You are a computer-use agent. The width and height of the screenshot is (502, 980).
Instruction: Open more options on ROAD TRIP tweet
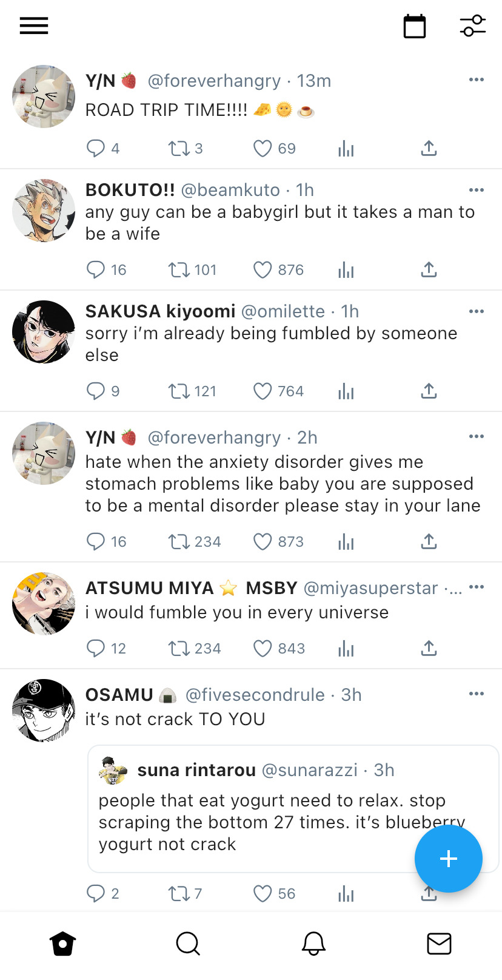[x=477, y=79]
